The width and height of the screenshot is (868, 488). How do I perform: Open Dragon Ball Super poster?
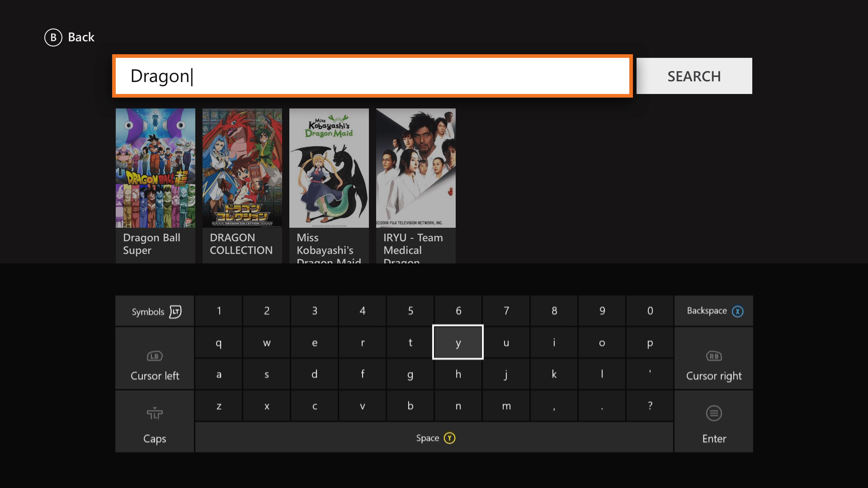click(x=155, y=168)
